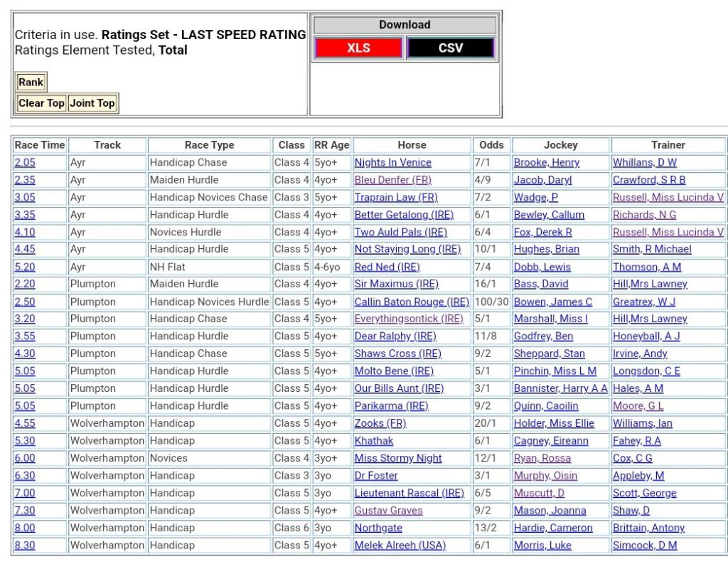Select trainer Honeyball, A J
The width and height of the screenshot is (728, 569).
(646, 336)
